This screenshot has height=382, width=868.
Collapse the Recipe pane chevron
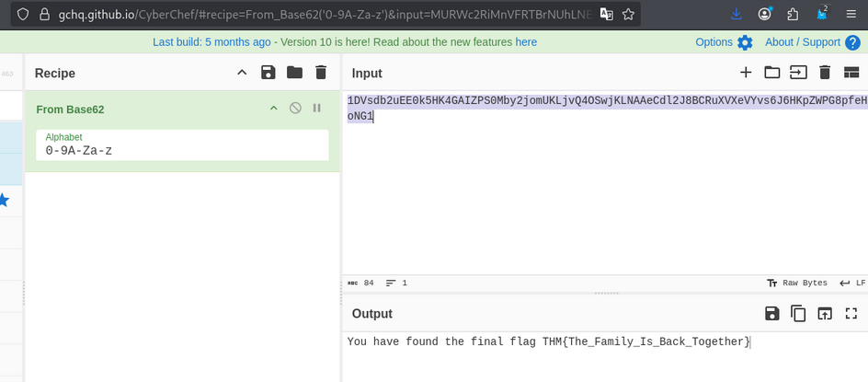click(x=242, y=73)
